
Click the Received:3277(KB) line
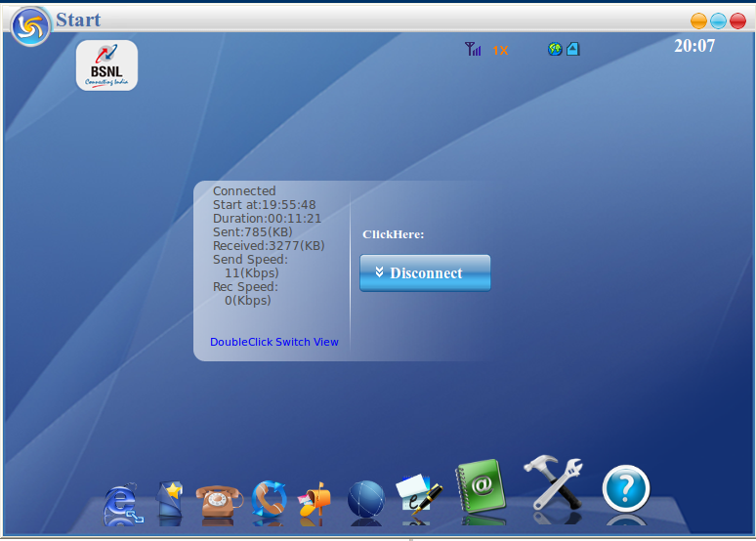pyautogui.click(x=269, y=245)
